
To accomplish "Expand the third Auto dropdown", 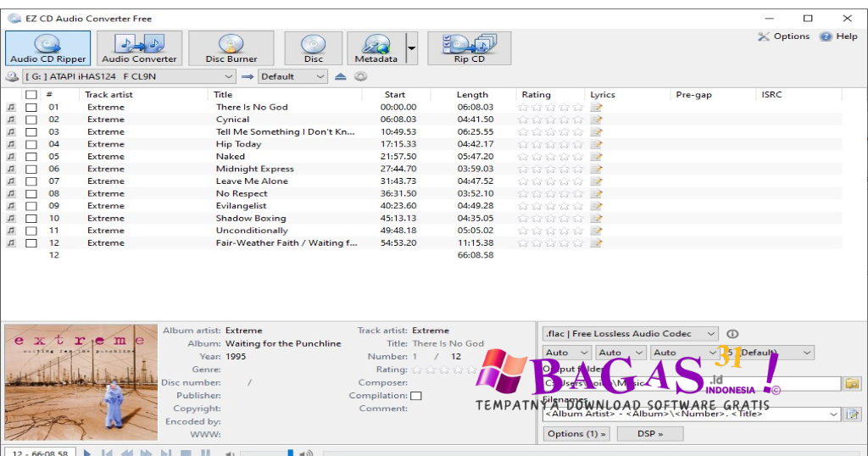I will 684,353.
